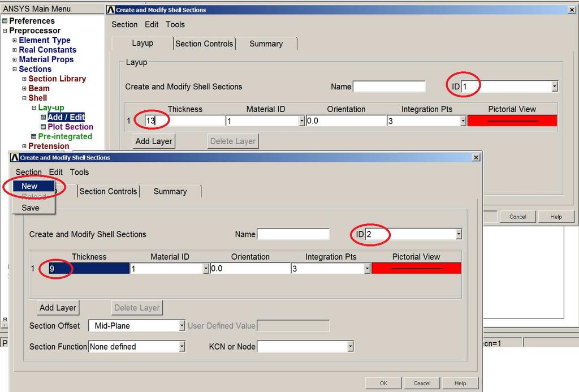Select Add / Edit under Lay-up
The image size is (579, 392).
tap(66, 117)
